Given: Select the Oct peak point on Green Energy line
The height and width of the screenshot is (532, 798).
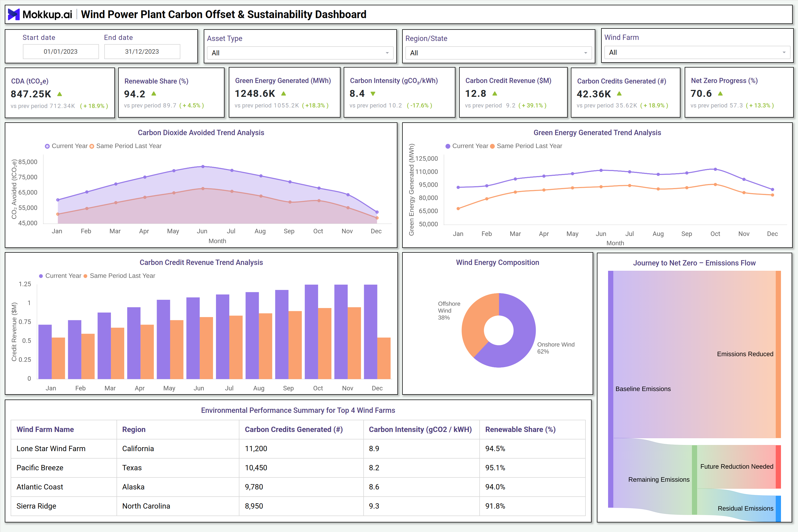Looking at the screenshot, I should point(715,169).
